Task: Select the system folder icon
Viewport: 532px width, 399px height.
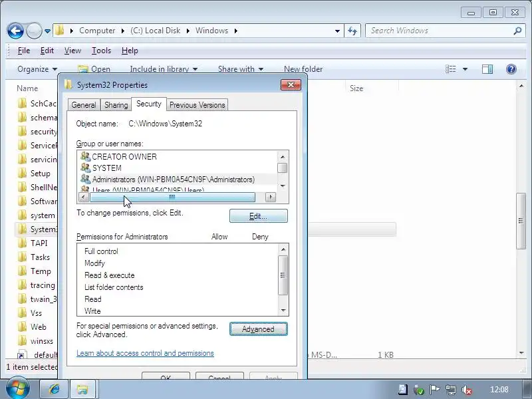Action: pyautogui.click(x=23, y=215)
